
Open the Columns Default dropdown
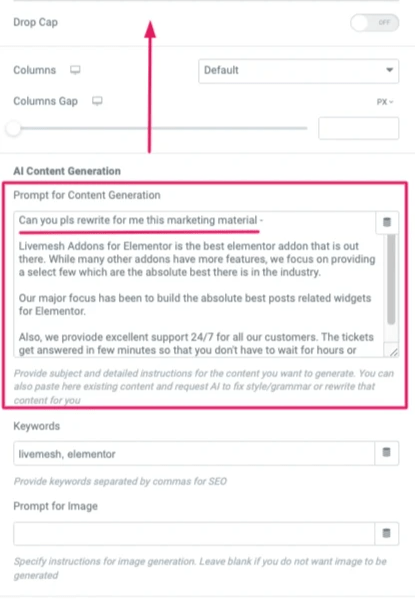[298, 71]
